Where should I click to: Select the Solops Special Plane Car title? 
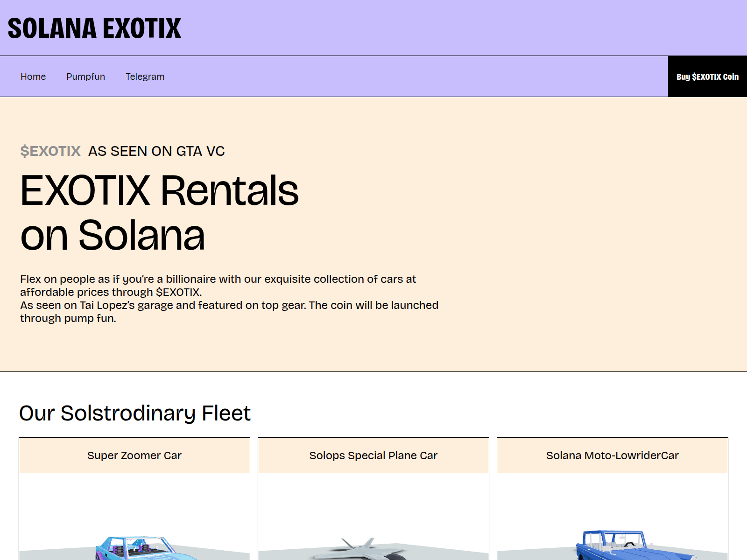373,455
